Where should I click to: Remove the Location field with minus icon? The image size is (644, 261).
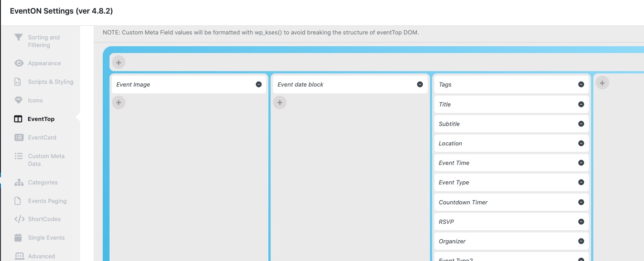(x=581, y=143)
